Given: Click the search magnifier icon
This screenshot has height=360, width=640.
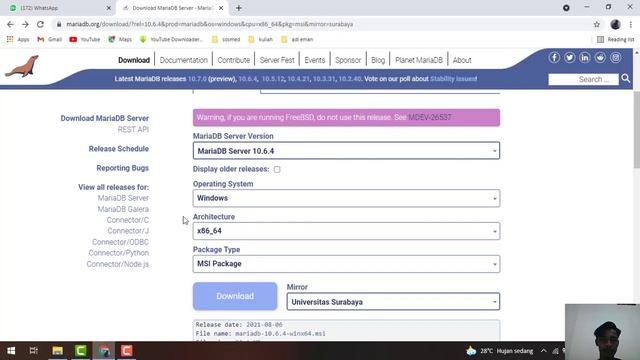Looking at the screenshot, I should [626, 78].
